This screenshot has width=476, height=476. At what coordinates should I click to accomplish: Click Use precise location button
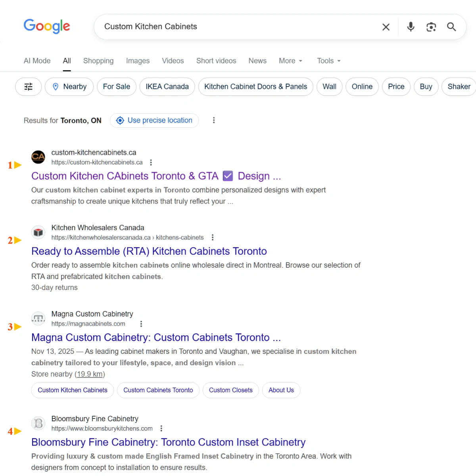154,120
